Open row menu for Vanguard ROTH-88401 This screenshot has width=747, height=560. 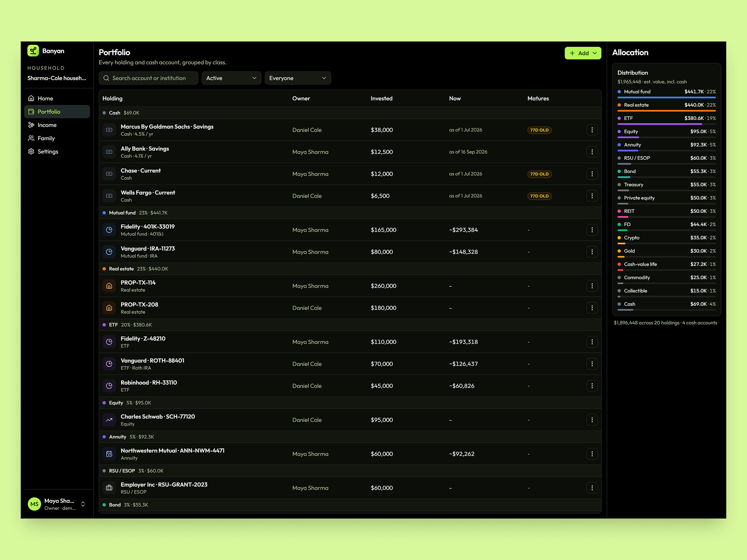click(x=592, y=364)
